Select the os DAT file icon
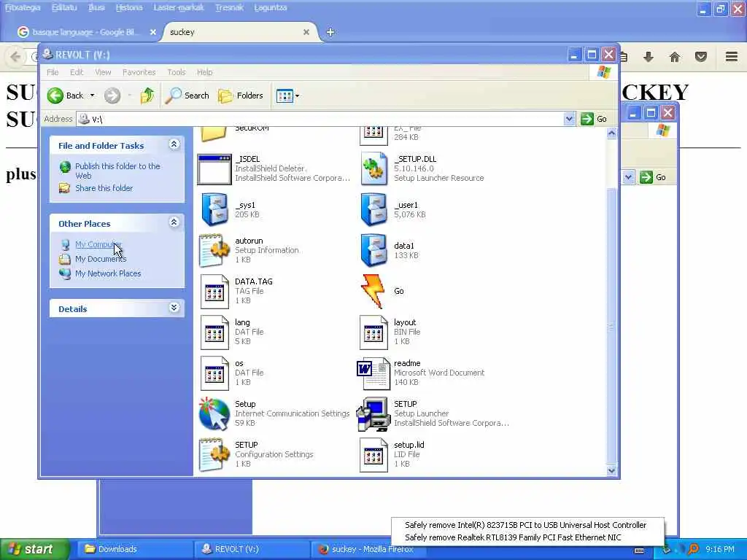 coord(214,373)
